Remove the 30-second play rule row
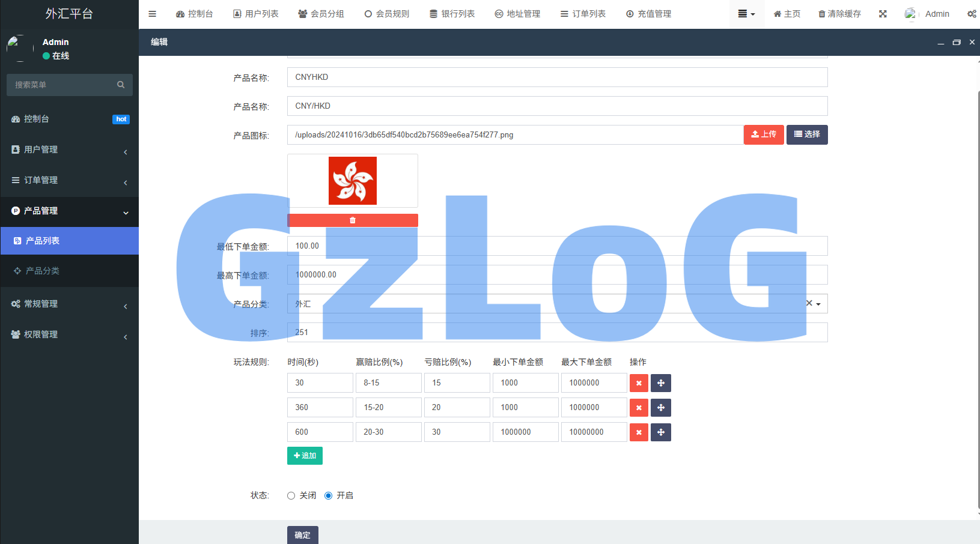The width and height of the screenshot is (980, 544). 638,382
